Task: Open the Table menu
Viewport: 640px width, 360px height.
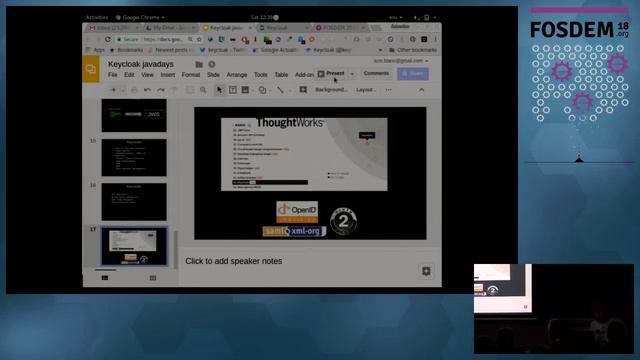Action: click(281, 75)
